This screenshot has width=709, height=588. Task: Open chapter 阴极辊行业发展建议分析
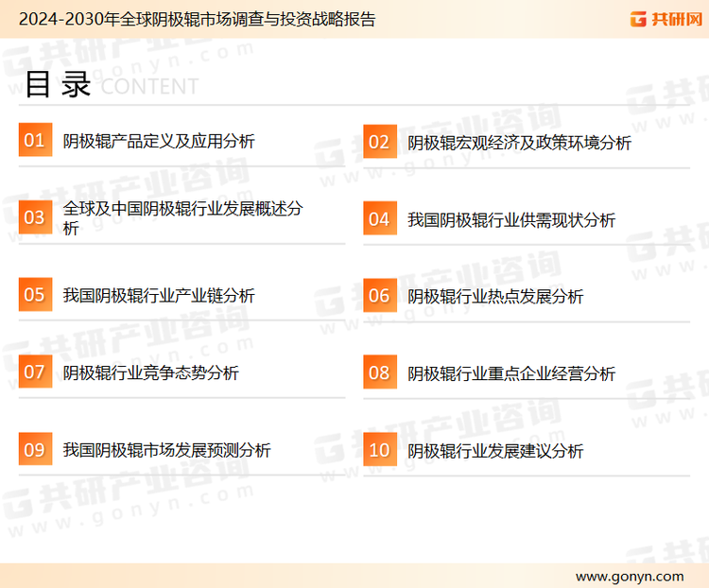[495, 452]
